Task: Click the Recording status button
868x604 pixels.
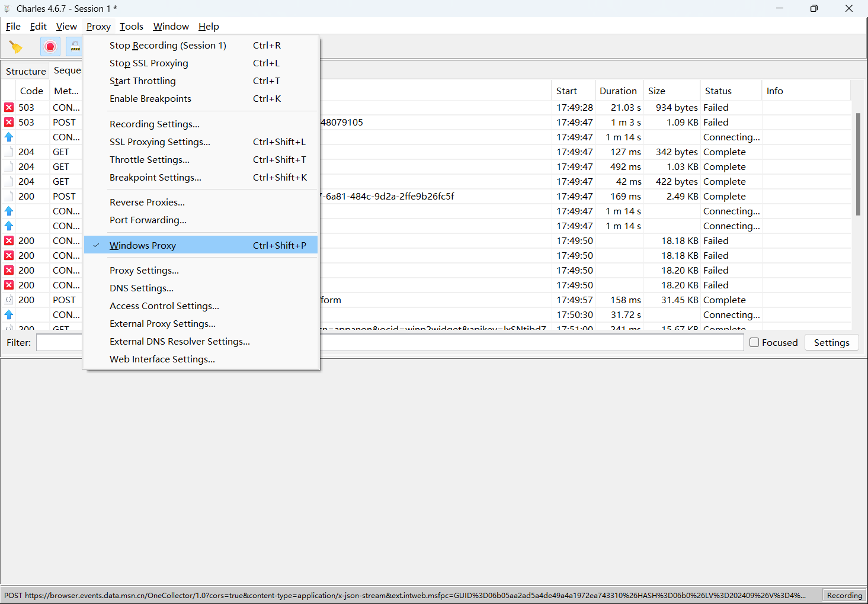Action: pos(844,596)
